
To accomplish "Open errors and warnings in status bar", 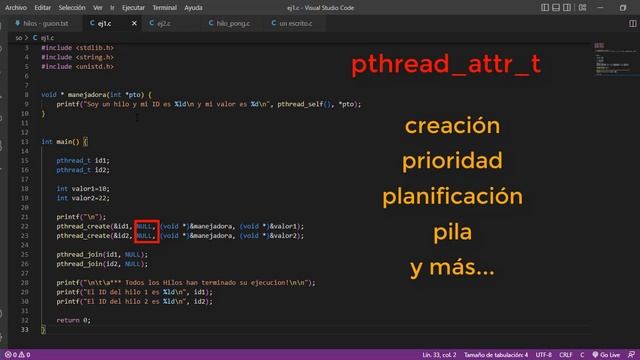I will pyautogui.click(x=18, y=355).
